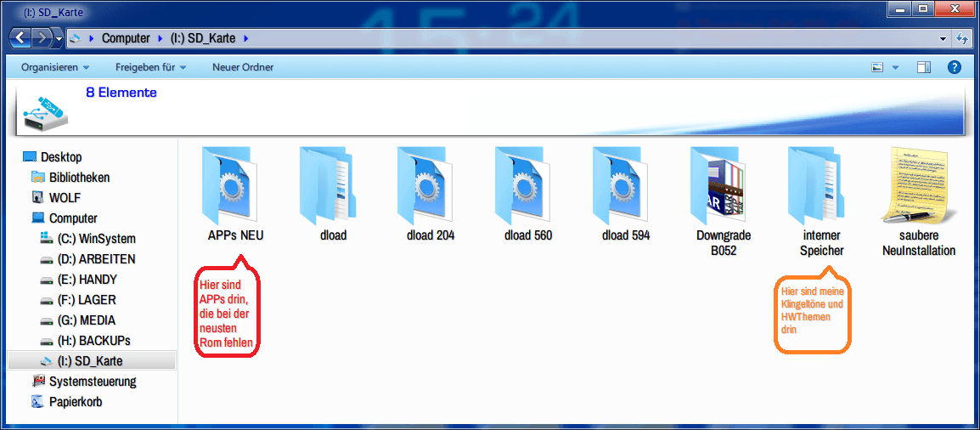
Task: Expand the arrow after Computer in breadcrumb
Action: click(x=161, y=39)
